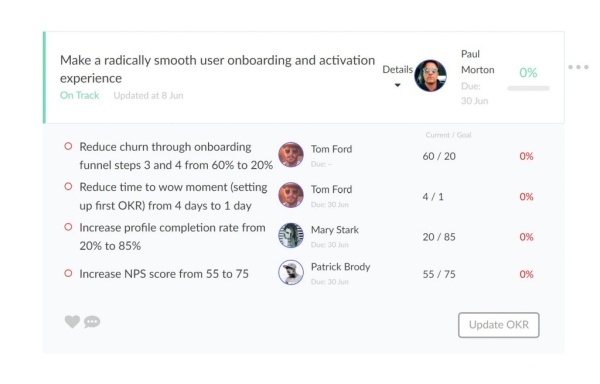Open the Increase NPS score key result
The width and height of the screenshot is (600, 384).
(164, 274)
